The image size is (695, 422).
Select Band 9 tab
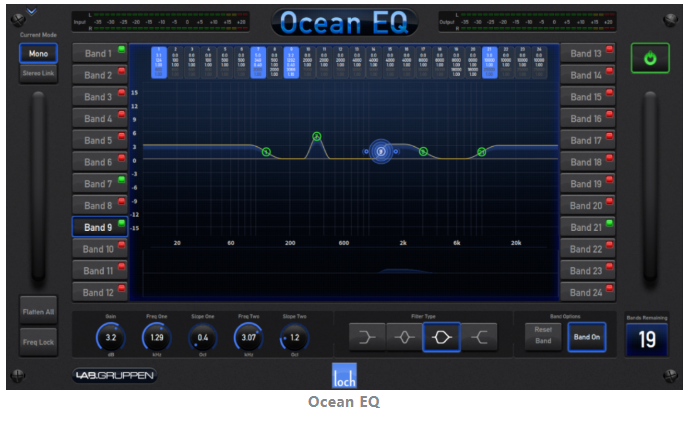[x=98, y=227]
